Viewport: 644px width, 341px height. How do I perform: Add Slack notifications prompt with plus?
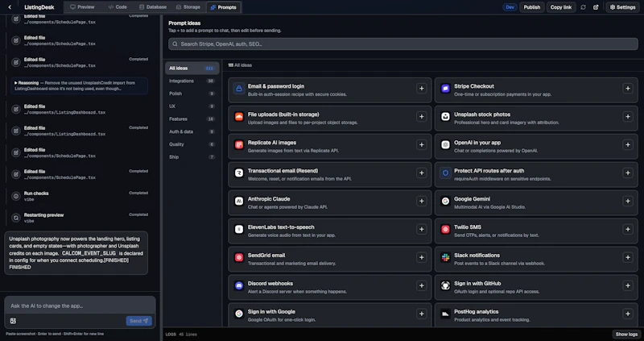628,257
